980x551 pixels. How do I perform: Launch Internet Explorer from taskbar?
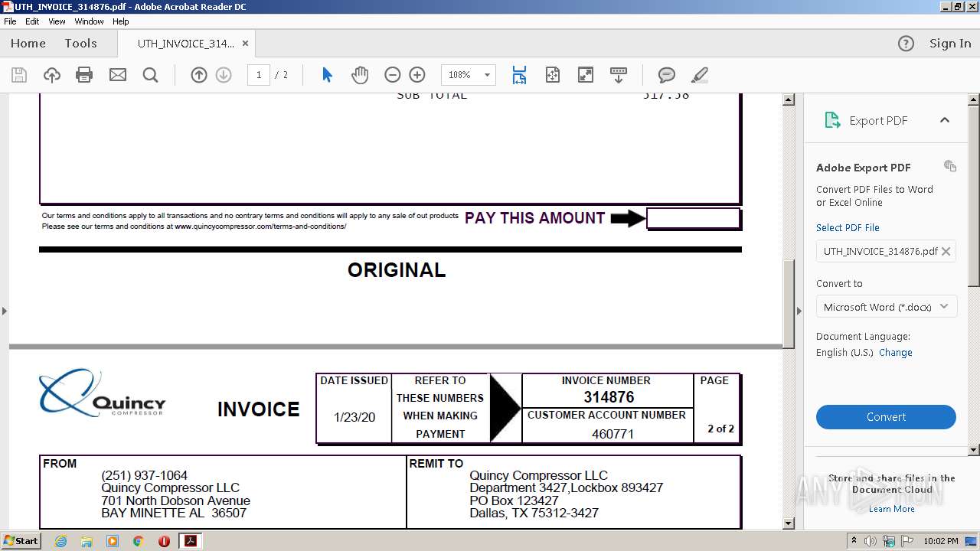click(61, 540)
